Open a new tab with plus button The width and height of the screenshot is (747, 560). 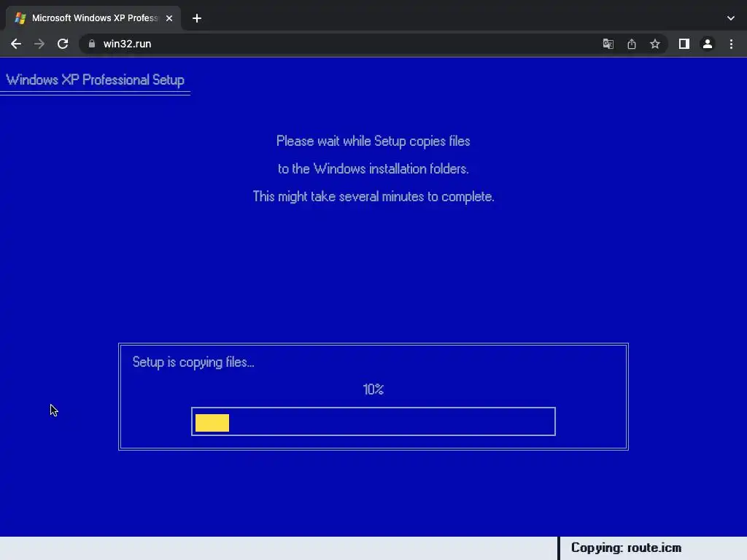click(197, 18)
